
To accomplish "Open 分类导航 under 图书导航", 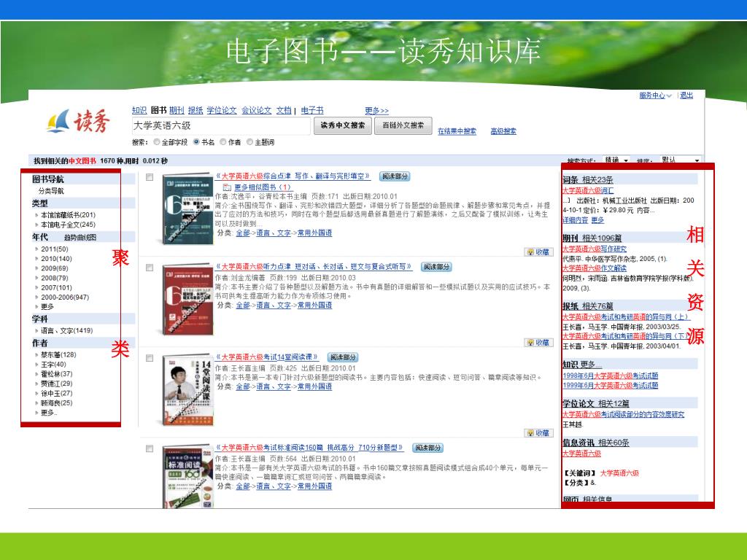I will click(51, 191).
